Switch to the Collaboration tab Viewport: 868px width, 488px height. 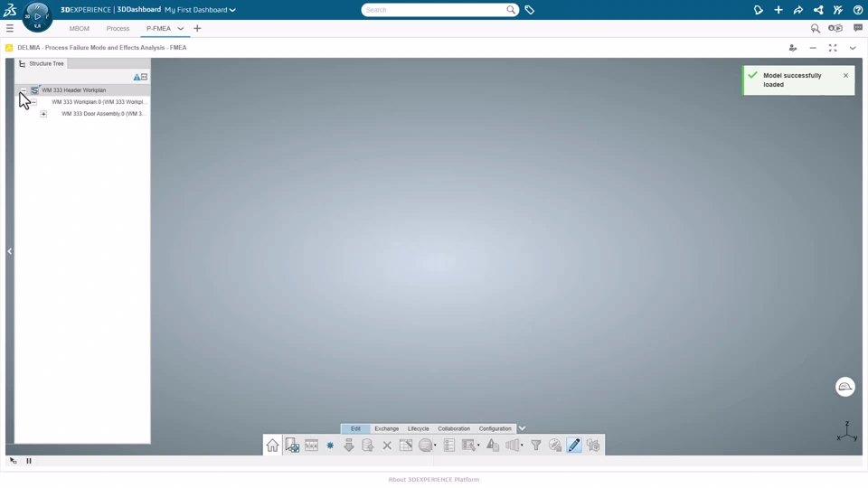click(x=454, y=428)
